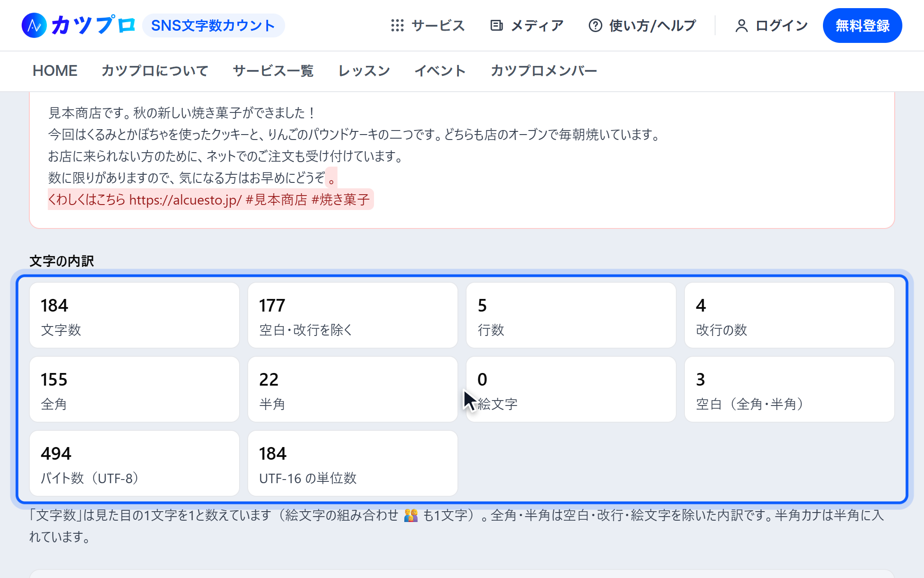
Task: Click the family emoji in the explanatory note
Action: 411,515
